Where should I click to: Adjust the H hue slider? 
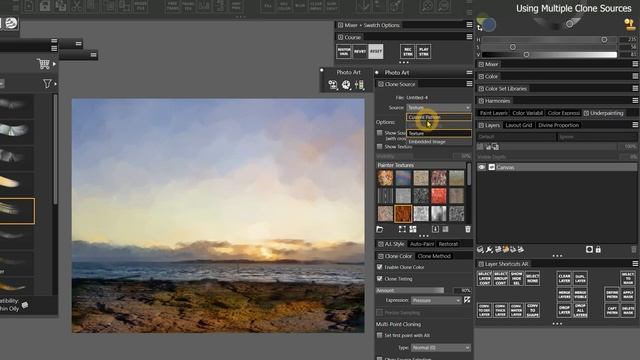550,40
